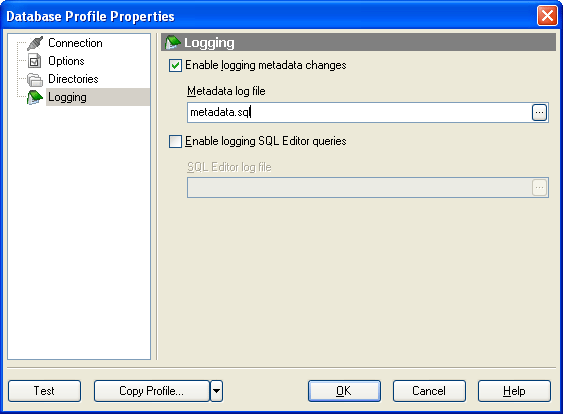Click the green Logging book icon in tree
This screenshot has width=563, height=414.
pos(35,97)
